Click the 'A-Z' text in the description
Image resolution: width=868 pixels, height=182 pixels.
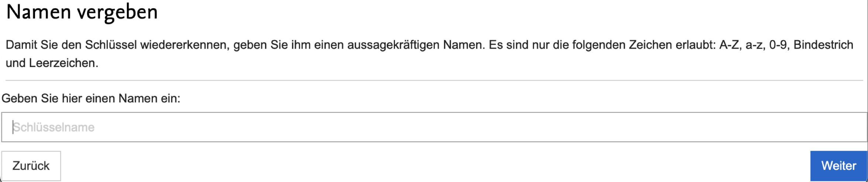(x=730, y=45)
